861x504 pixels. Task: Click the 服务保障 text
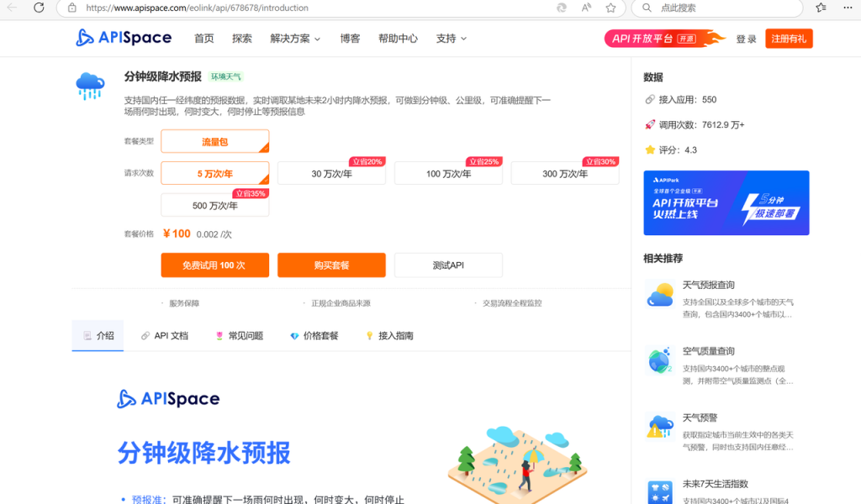pos(184,302)
